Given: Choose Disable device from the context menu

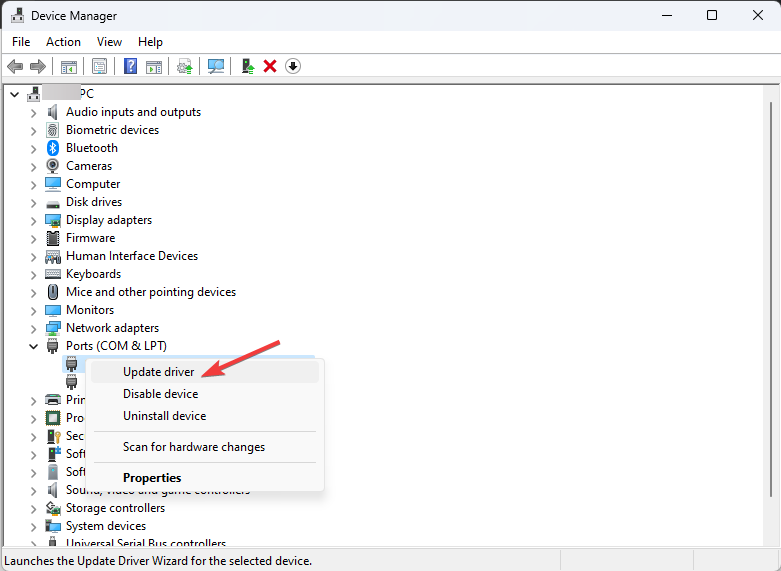Looking at the screenshot, I should (x=205, y=394).
